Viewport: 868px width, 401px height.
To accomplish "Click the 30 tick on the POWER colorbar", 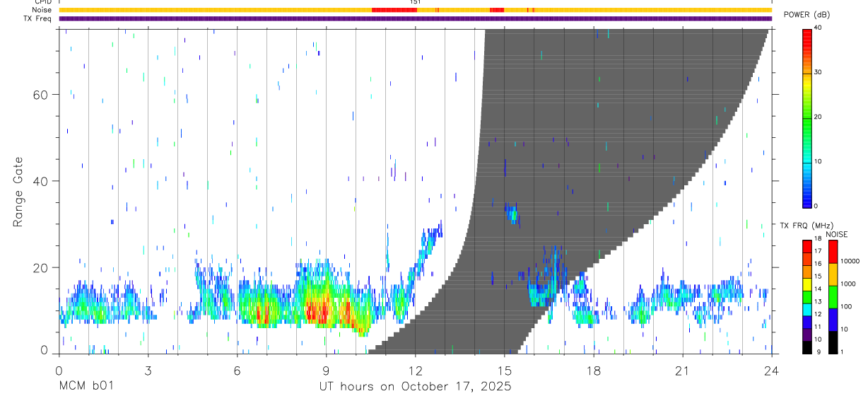I will [818, 72].
